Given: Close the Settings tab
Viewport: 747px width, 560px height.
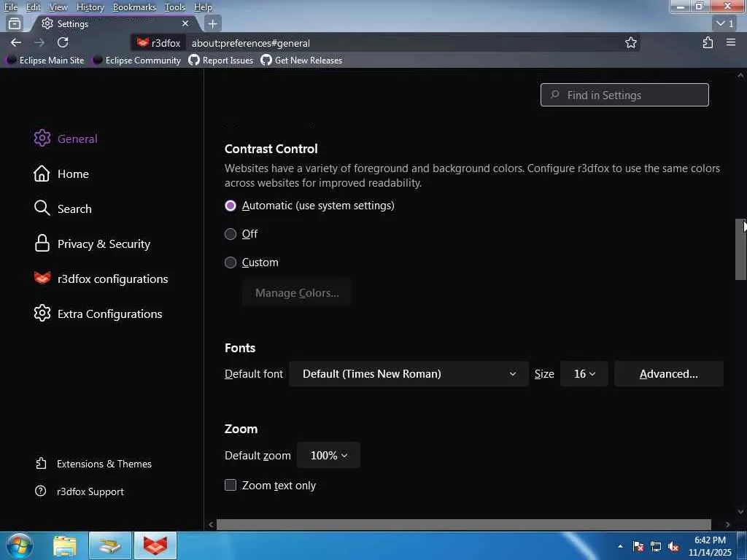Looking at the screenshot, I should coord(185,23).
